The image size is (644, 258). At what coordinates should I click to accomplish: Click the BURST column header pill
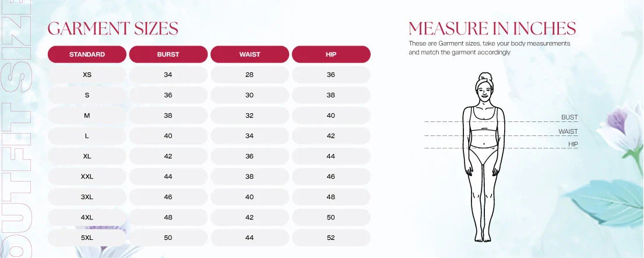(x=168, y=54)
